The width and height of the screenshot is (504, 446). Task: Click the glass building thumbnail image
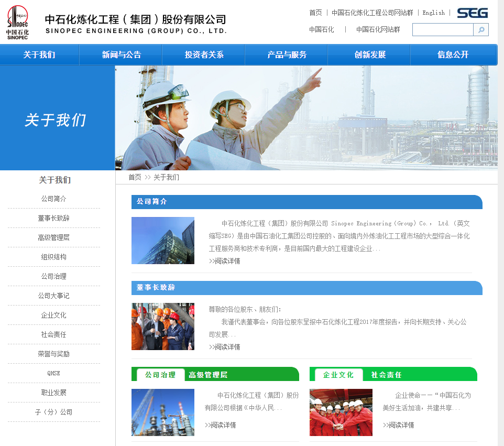pyautogui.click(x=162, y=241)
